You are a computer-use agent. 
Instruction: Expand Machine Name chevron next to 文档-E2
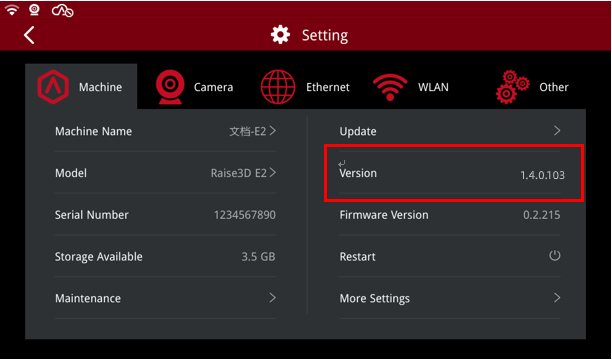[x=272, y=131]
